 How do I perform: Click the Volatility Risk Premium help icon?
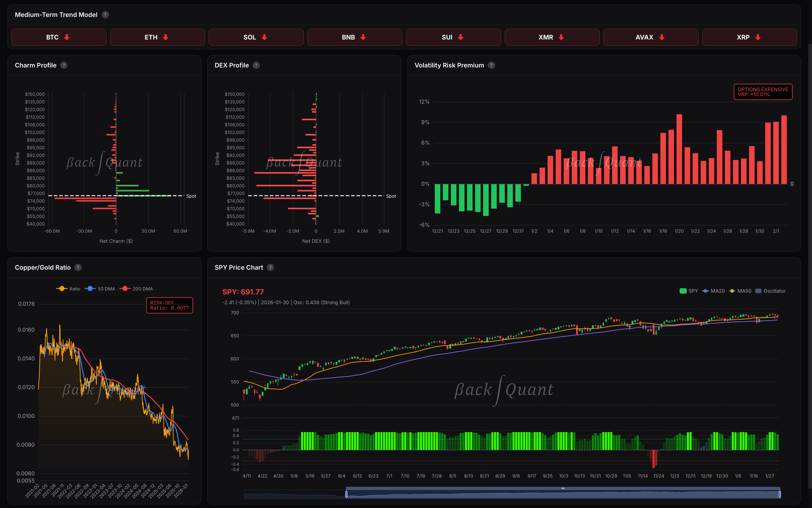tap(491, 65)
